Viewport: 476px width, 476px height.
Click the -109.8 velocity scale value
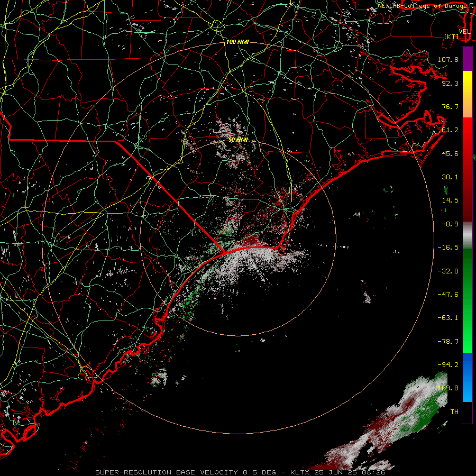(446, 388)
